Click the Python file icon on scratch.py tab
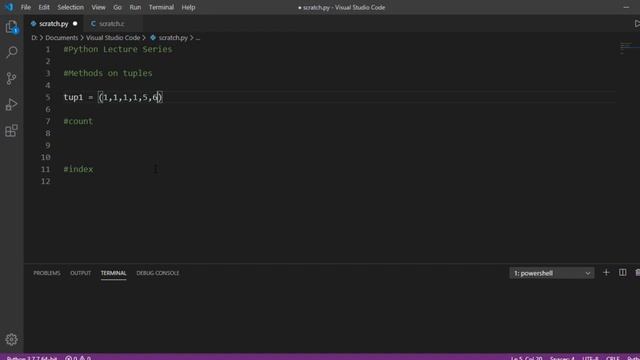 (x=33, y=24)
